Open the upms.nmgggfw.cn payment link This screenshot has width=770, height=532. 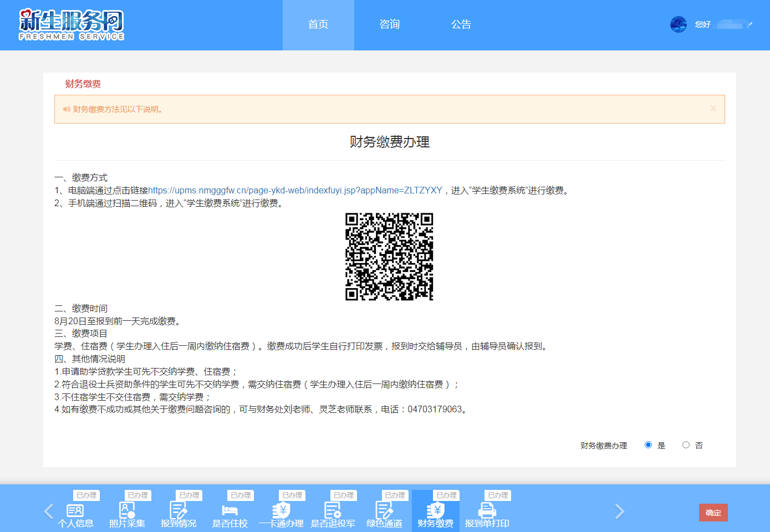coord(295,191)
